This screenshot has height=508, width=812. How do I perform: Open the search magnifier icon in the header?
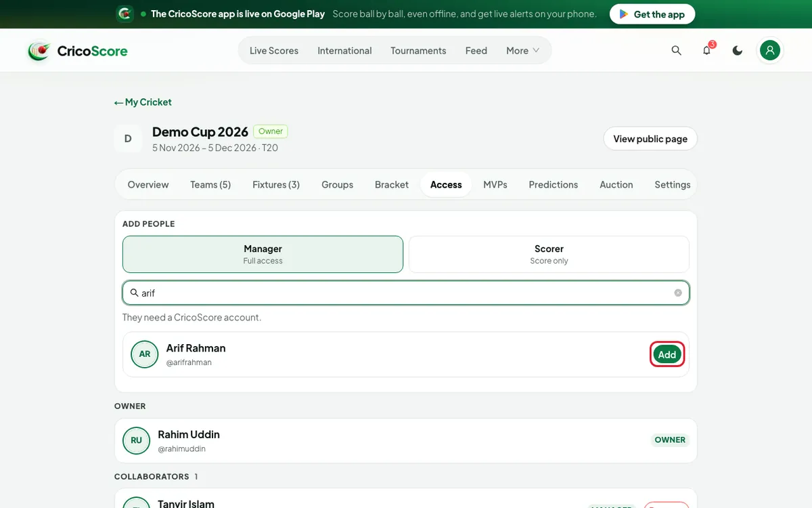point(676,50)
